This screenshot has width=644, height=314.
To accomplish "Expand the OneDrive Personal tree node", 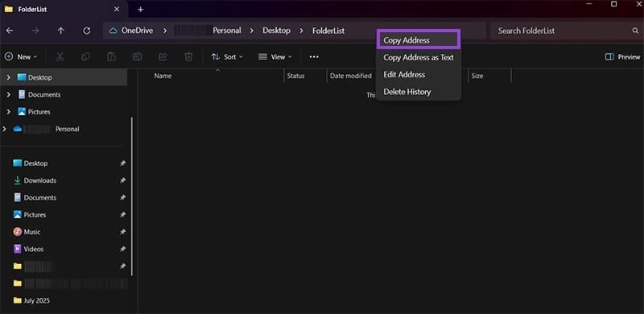I will (x=4, y=129).
